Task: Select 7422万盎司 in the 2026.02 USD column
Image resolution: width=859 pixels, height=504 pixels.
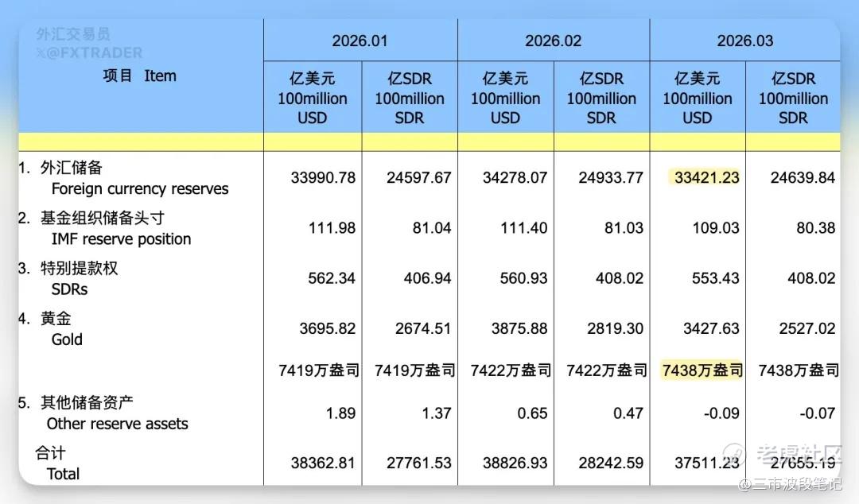Action: pos(511,371)
